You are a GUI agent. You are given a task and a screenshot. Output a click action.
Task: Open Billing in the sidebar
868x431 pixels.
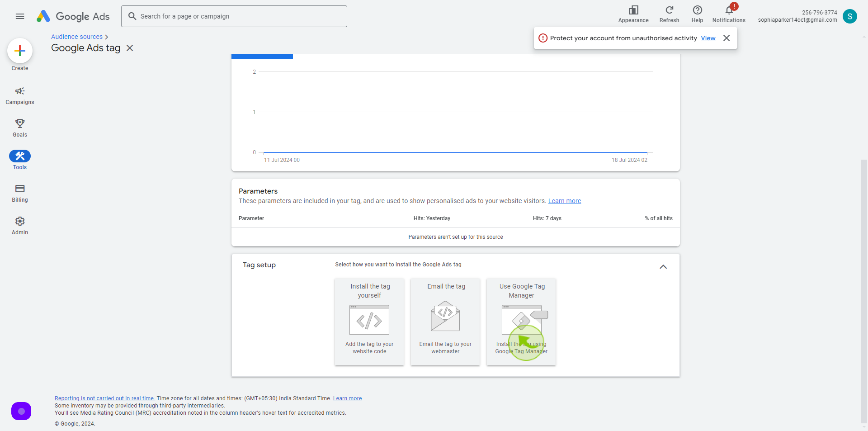pos(20,193)
